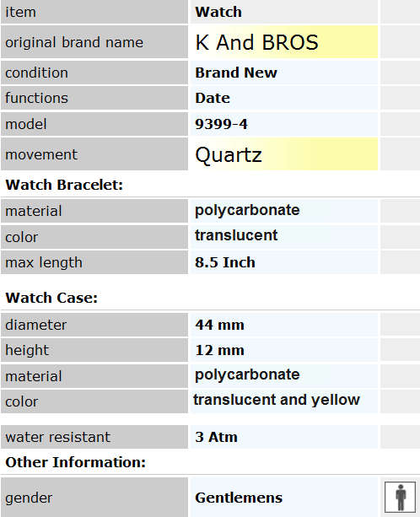Click the Watch Case section heading
The width and height of the screenshot is (420, 517).
pyautogui.click(x=51, y=298)
